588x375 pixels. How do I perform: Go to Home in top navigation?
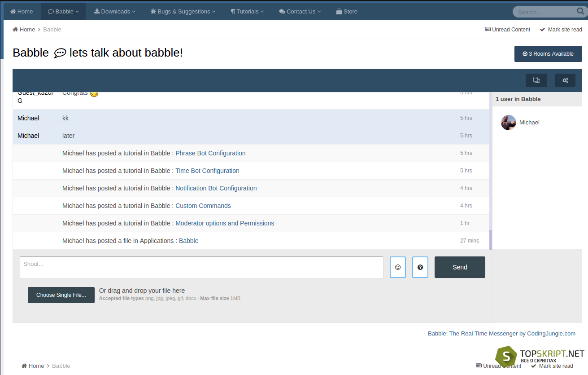[x=22, y=11]
